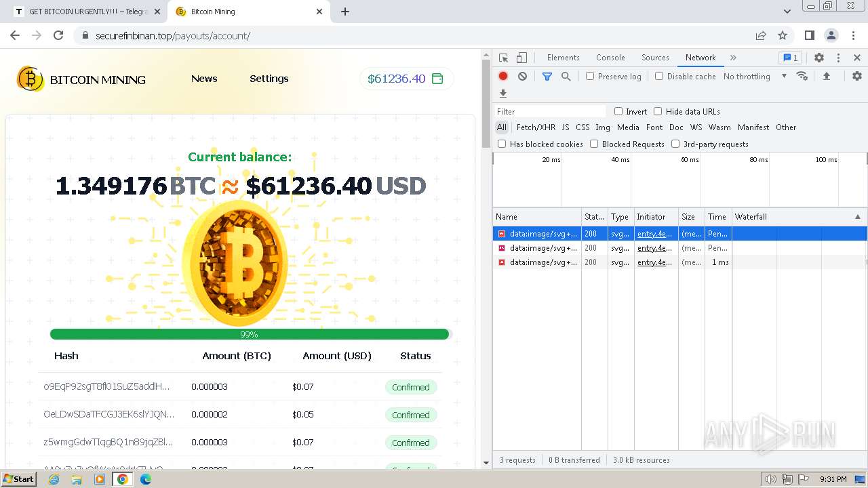Open the Network panel settings gear
The height and width of the screenshot is (488, 868).
coord(857,76)
